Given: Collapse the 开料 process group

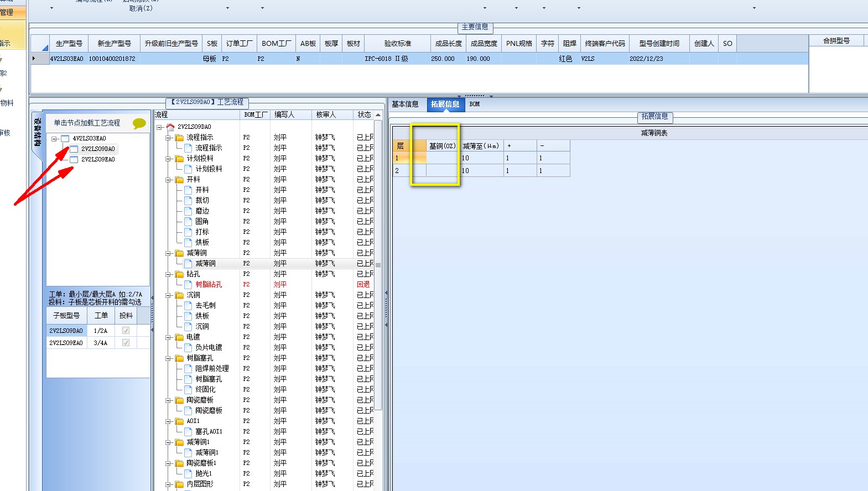Looking at the screenshot, I should click(168, 179).
